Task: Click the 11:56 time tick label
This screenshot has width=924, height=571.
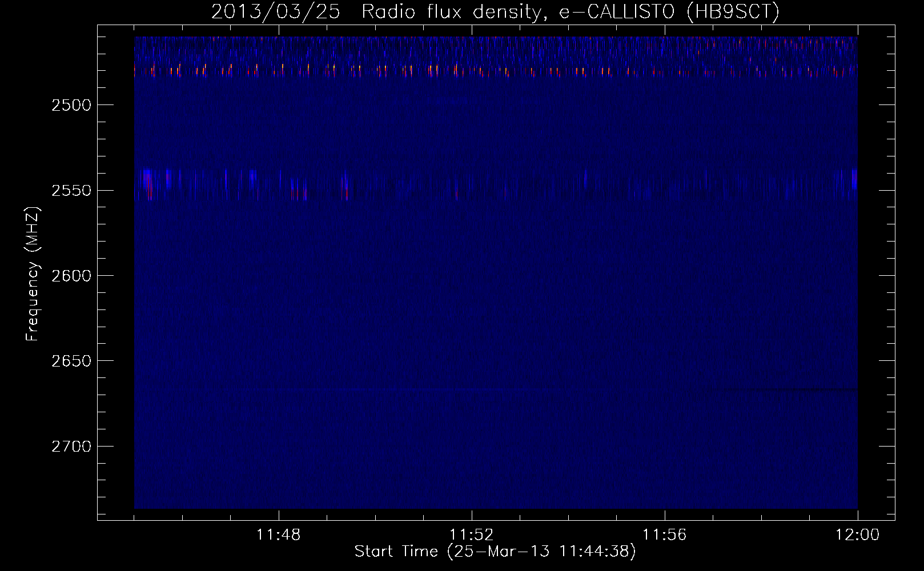Action: coord(665,535)
